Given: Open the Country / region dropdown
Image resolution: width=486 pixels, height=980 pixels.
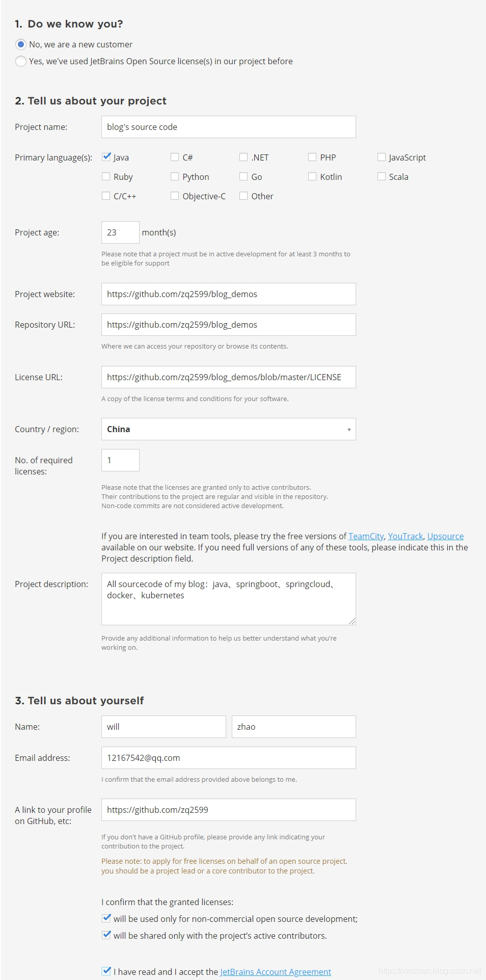Looking at the screenshot, I should pyautogui.click(x=348, y=429).
